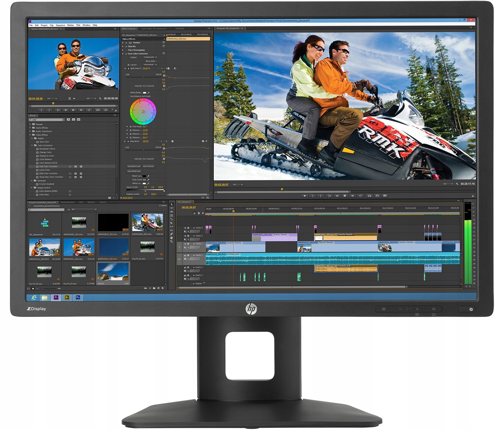The width and height of the screenshot is (504, 430).
Task: Click the Auto Contrast button
Action: tap(148, 166)
